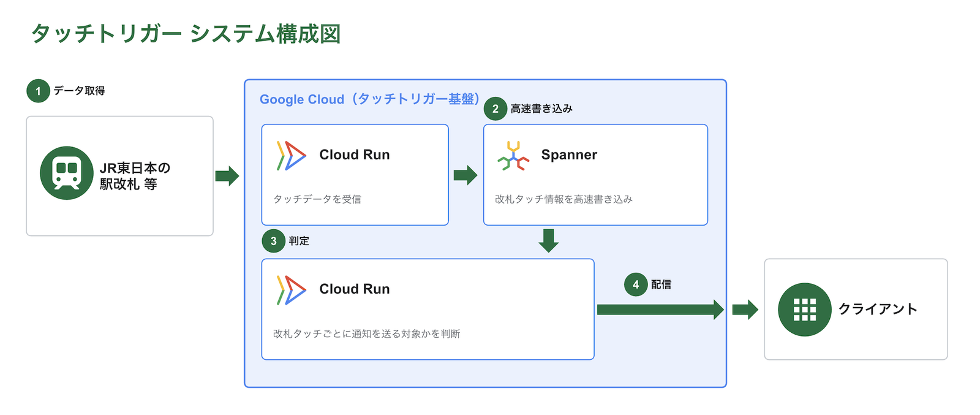Click the JR東日本の駅改札 等 text

pos(135,176)
